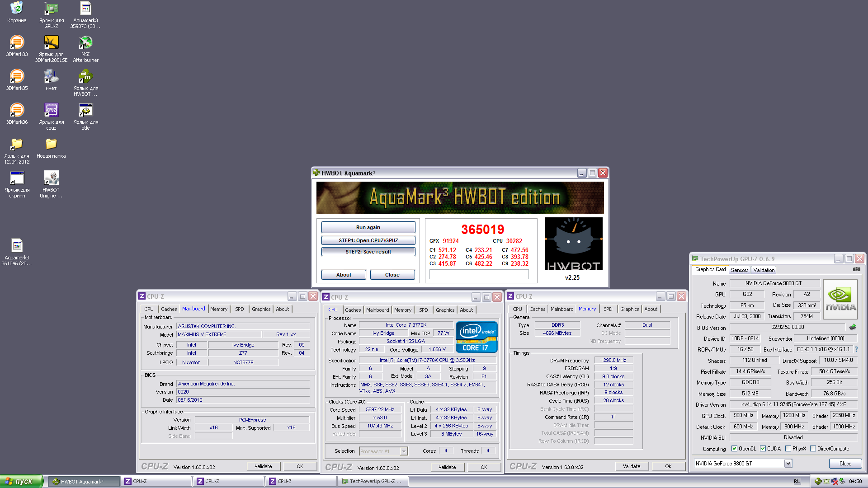Click the HWBOT logo in the Aquamark window

click(573, 244)
